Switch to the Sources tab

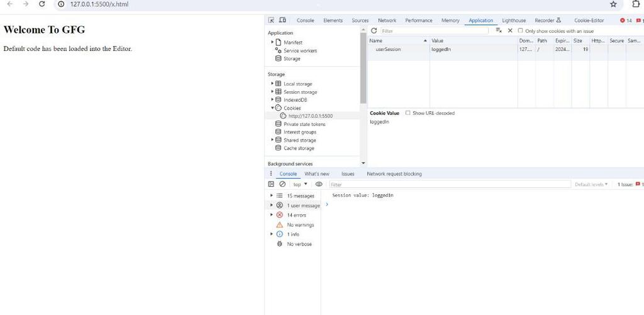[360, 21]
